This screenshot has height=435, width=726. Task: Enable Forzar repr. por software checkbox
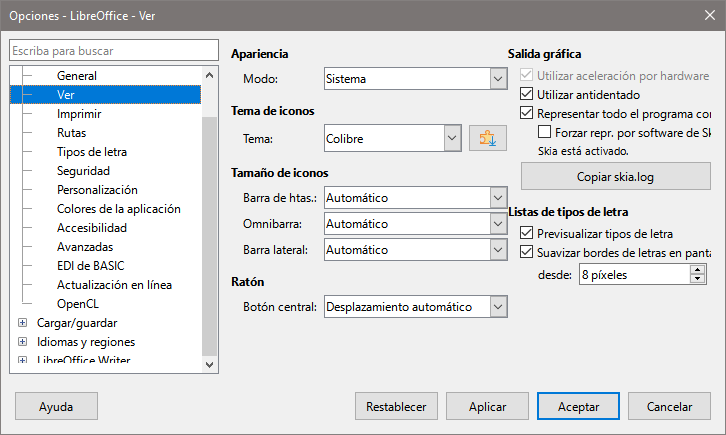click(x=544, y=132)
